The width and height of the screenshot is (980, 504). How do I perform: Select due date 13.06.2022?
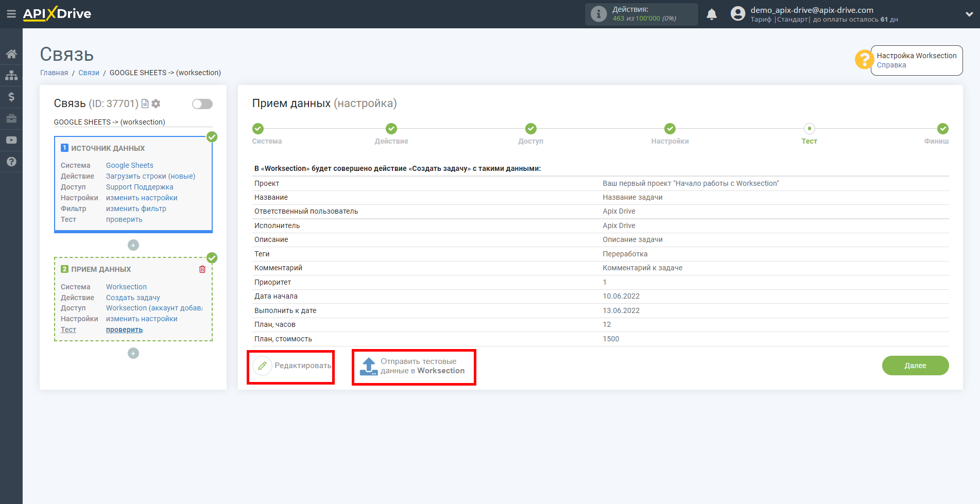(621, 310)
